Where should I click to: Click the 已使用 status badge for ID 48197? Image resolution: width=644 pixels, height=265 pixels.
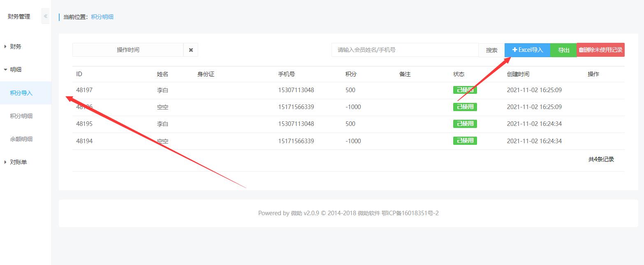pyautogui.click(x=465, y=90)
